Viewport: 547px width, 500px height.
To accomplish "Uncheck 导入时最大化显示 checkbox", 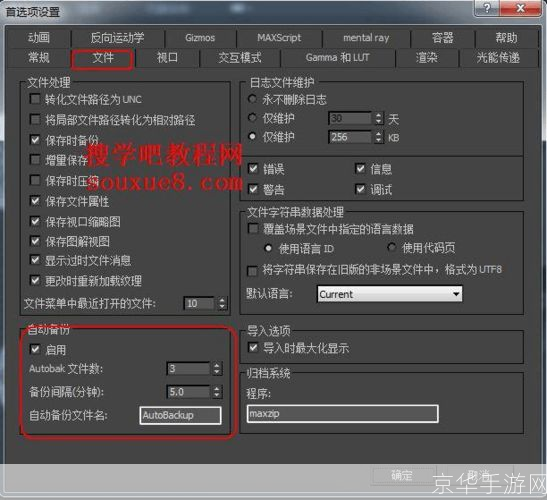I will coord(253,348).
